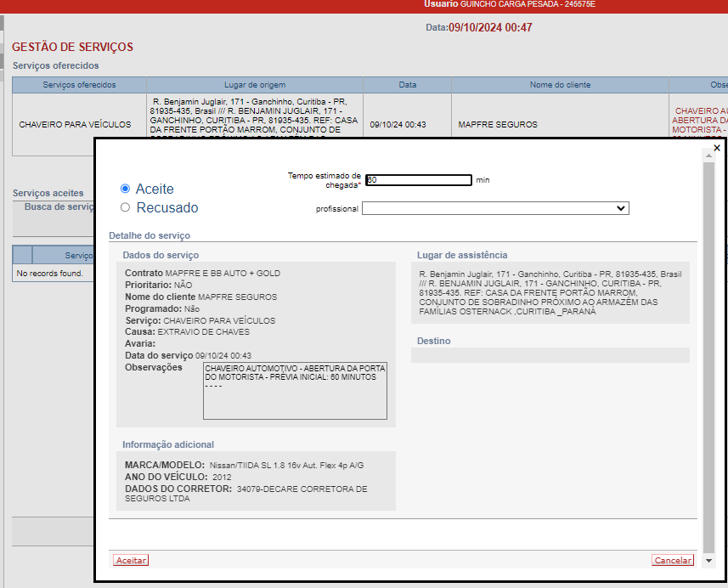Click the Data column header
728x588 pixels.
[408, 85]
